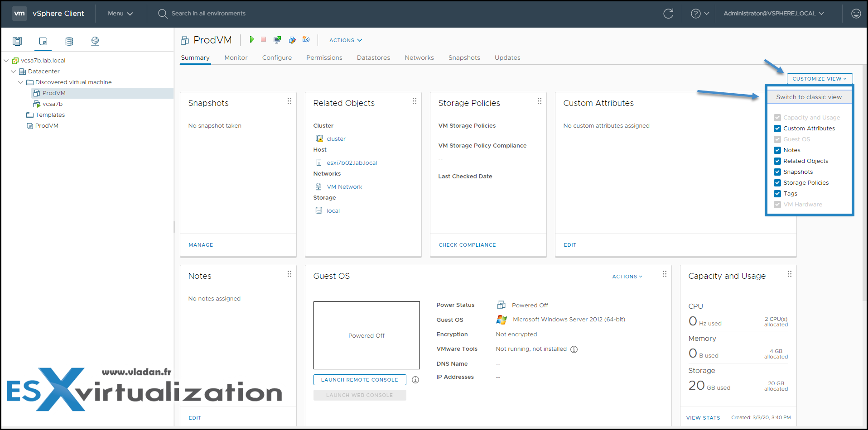Click the Search in all environments field

point(208,14)
